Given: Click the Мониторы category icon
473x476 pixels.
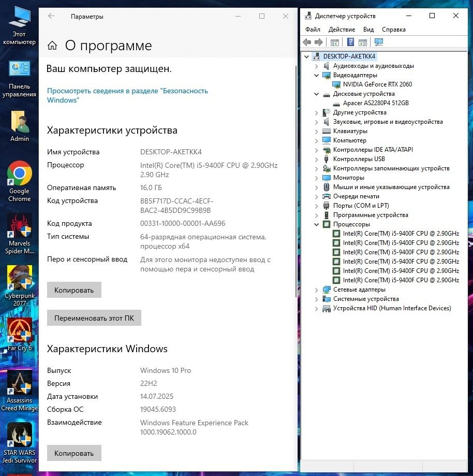Looking at the screenshot, I should click(326, 178).
